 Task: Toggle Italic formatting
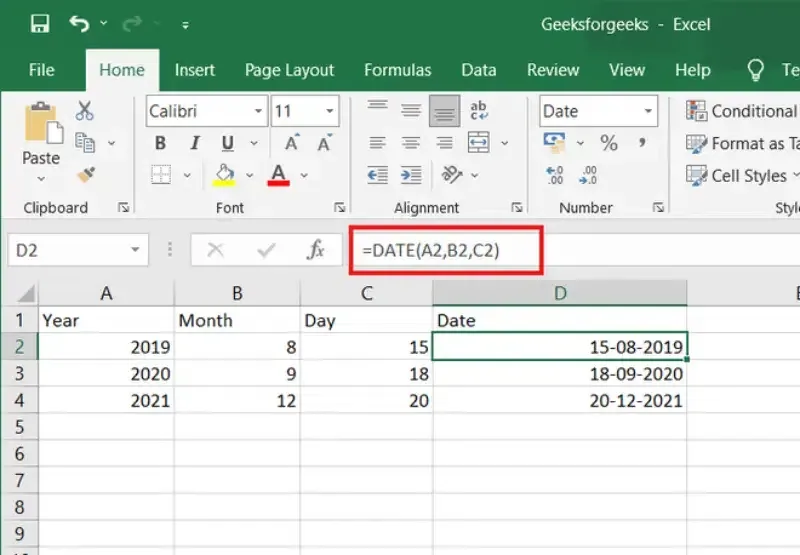(x=194, y=143)
